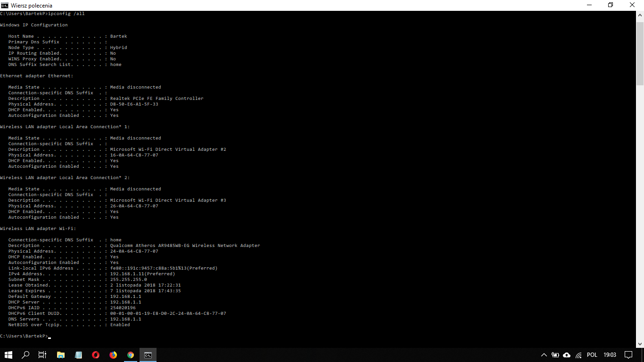
Task: Launch Opera browser from the taskbar
Action: pyautogui.click(x=96, y=355)
